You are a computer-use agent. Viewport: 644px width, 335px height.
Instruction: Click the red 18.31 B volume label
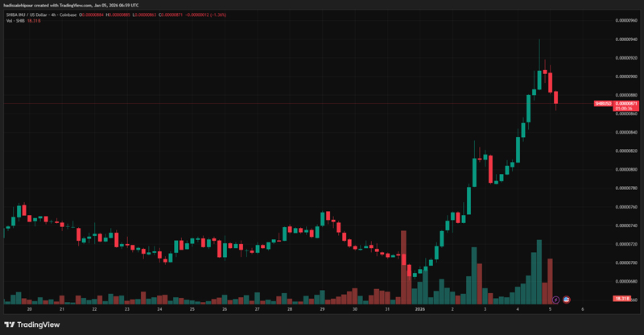pyautogui.click(x=621, y=299)
